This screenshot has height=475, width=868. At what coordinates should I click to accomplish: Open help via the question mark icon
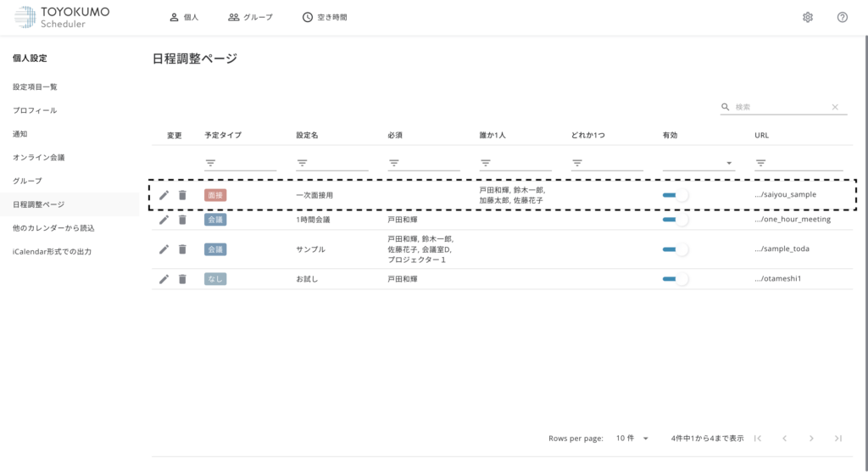click(x=842, y=17)
